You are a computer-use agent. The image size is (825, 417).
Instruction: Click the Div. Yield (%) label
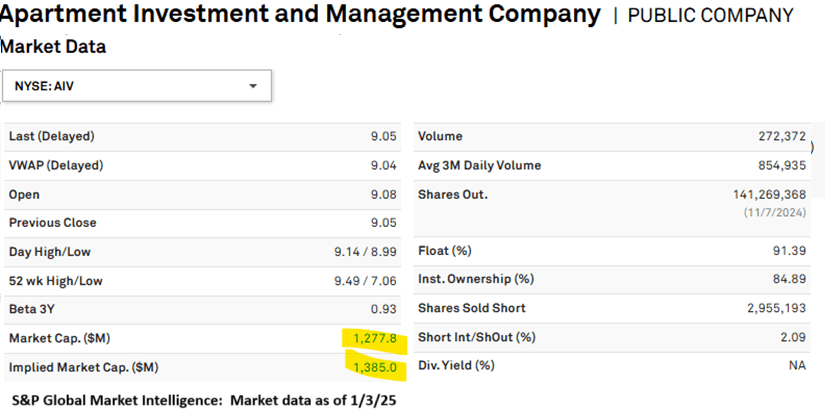tap(456, 366)
